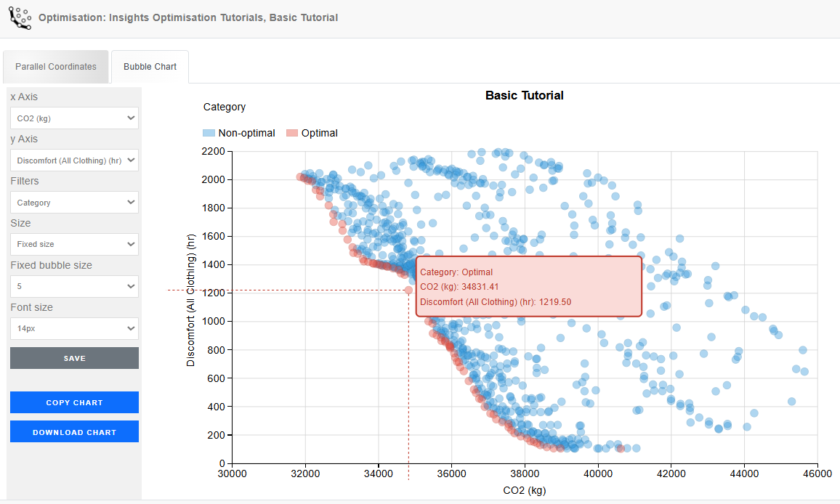Expand the y Axis Discomfort dropdown
This screenshot has width=840, height=504.
(x=74, y=160)
